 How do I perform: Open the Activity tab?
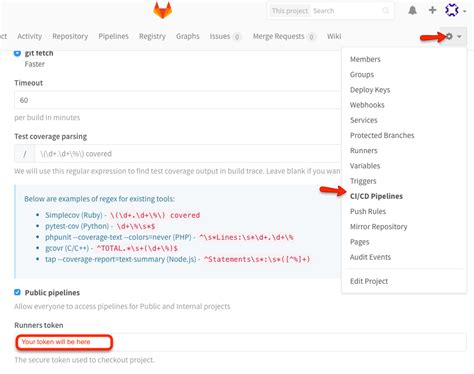tap(29, 36)
